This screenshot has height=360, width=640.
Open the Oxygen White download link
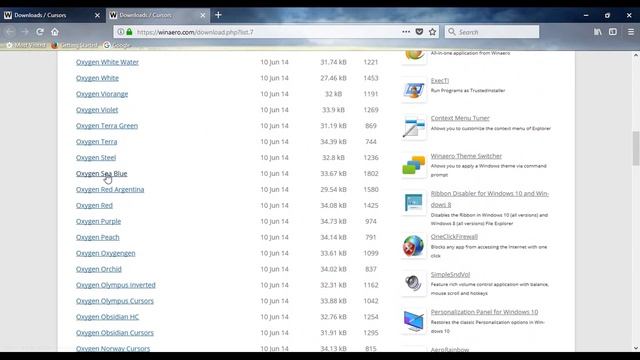pos(97,78)
